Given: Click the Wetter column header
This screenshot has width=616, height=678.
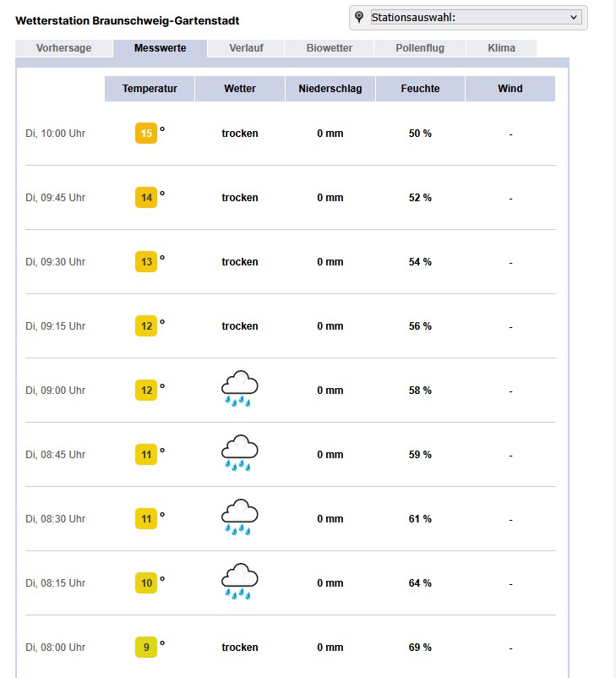Looking at the screenshot, I should [240, 89].
